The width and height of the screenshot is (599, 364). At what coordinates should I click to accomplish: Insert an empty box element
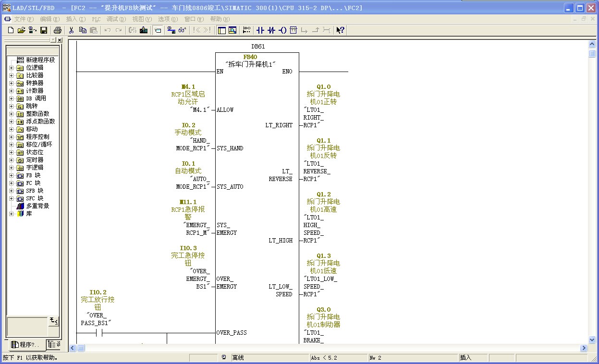293,30
